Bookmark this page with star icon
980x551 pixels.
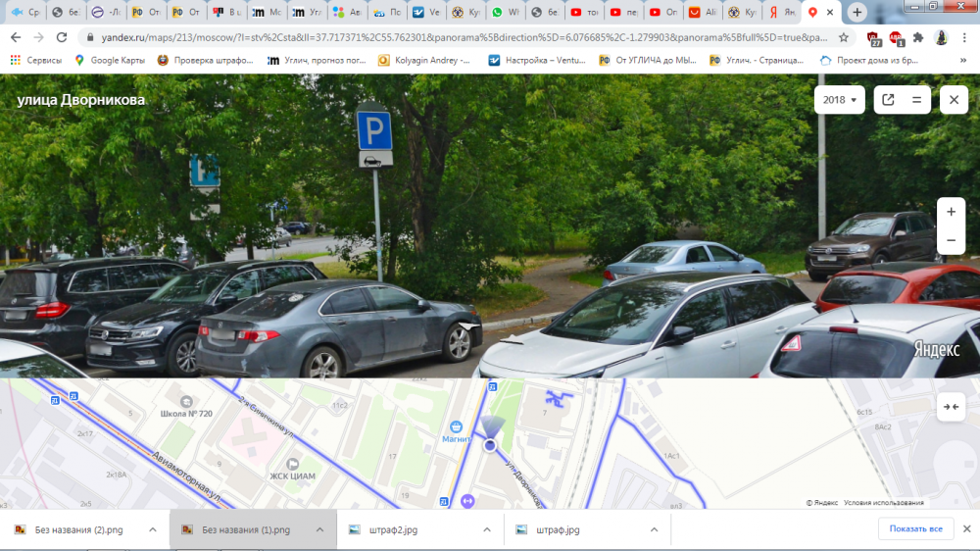tap(844, 37)
